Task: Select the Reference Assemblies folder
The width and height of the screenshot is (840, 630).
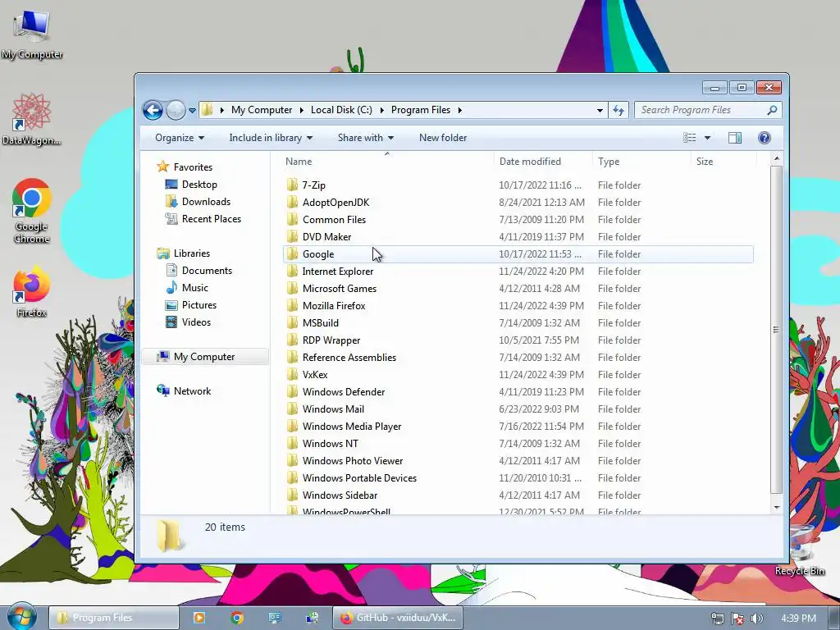Action: tap(349, 358)
